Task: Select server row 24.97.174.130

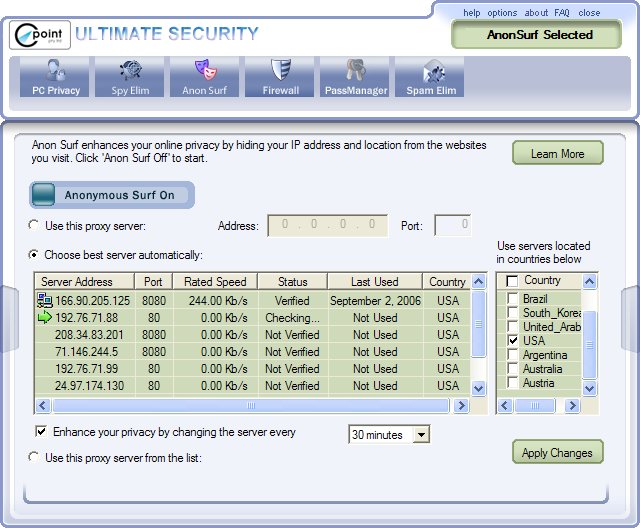Action: tap(252, 386)
